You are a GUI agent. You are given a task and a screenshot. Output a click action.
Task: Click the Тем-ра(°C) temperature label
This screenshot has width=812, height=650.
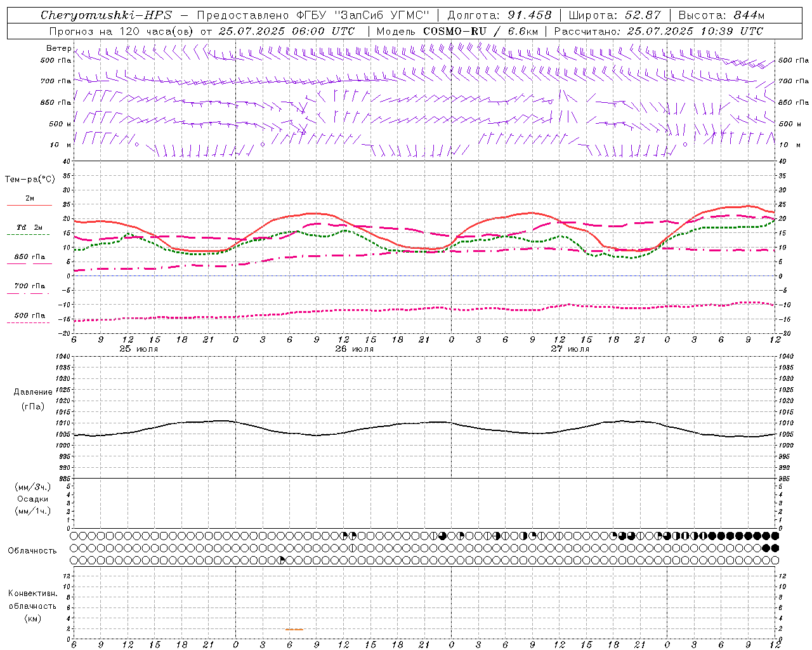30,179
